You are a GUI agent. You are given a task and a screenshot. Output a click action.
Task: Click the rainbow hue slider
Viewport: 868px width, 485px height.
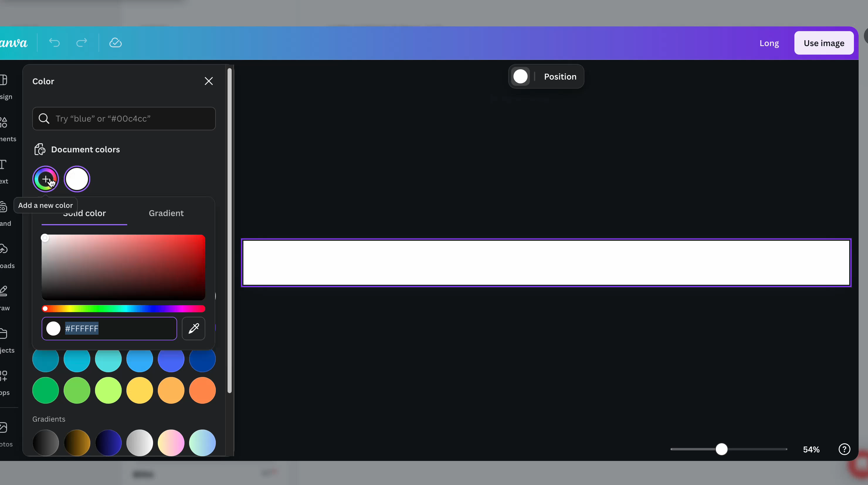pyautogui.click(x=123, y=309)
